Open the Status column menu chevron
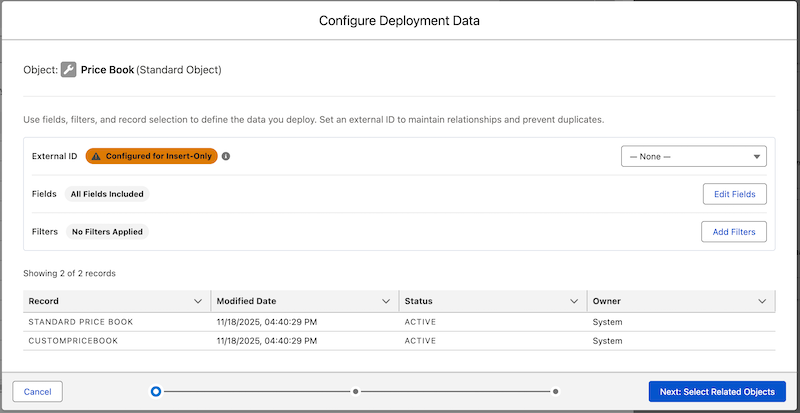800x413 pixels. point(574,301)
